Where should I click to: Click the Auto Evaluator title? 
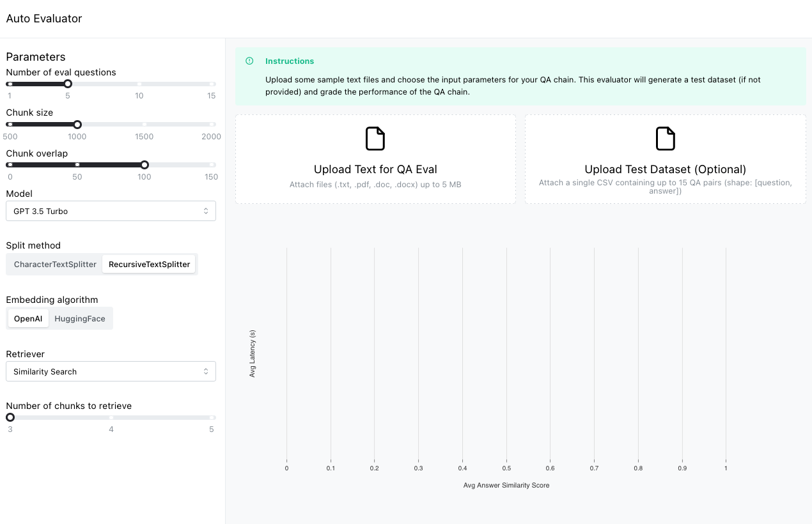[x=44, y=19]
